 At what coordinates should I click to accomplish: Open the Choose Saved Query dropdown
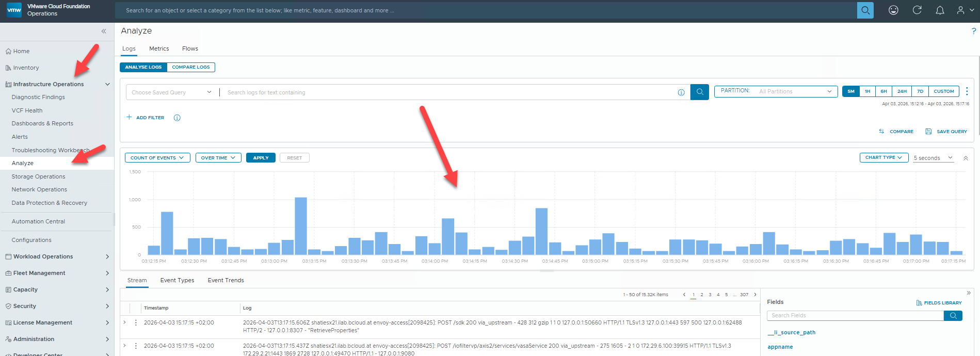[171, 92]
